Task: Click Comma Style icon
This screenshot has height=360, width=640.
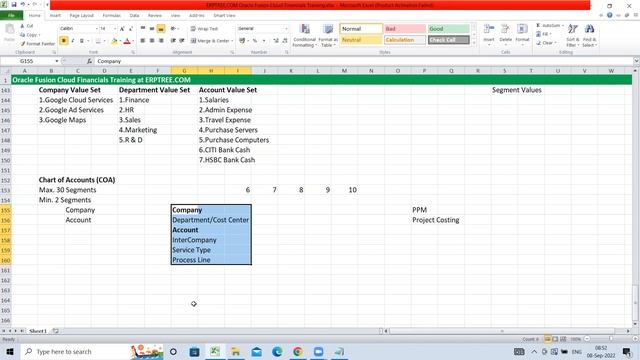Action: coord(264,41)
